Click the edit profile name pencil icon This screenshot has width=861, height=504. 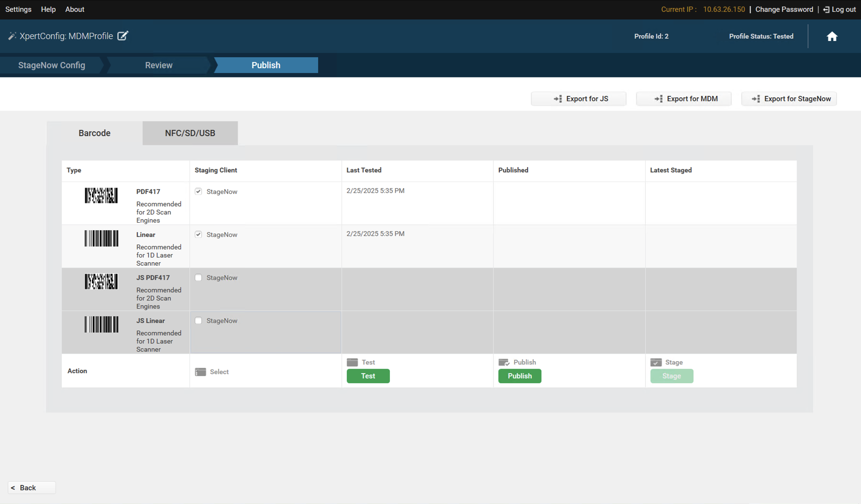(123, 36)
